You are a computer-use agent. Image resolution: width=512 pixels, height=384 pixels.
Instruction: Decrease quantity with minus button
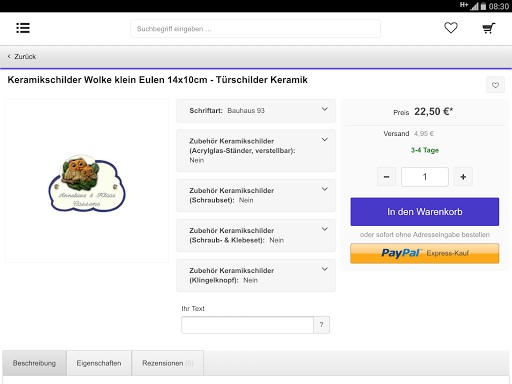pos(386,177)
